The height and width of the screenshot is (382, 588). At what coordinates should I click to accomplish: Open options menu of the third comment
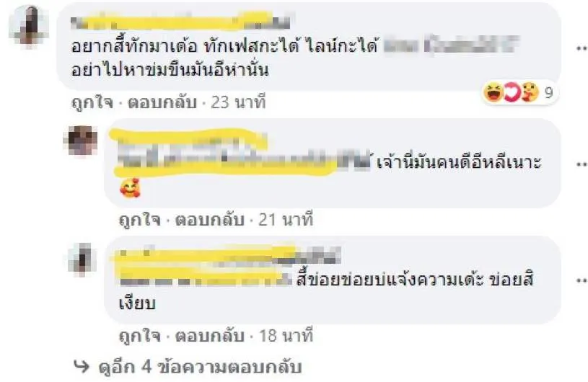[582, 280]
